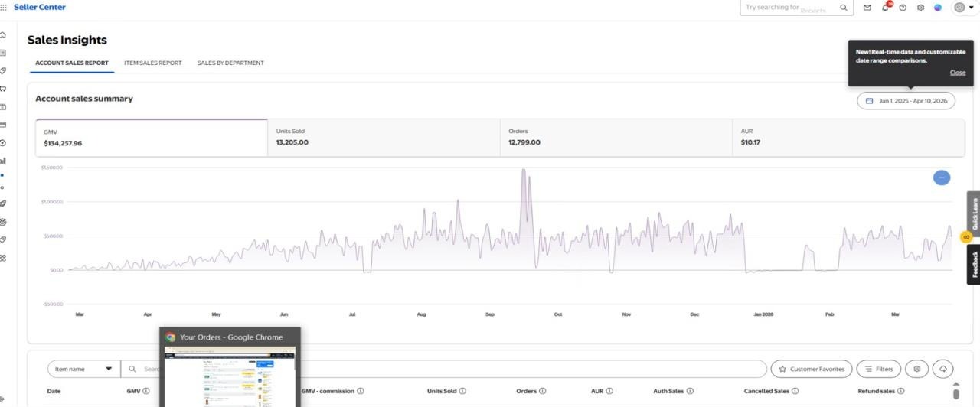Switch to Sales by Department tab
Screen dimensions: 980x407
point(230,63)
